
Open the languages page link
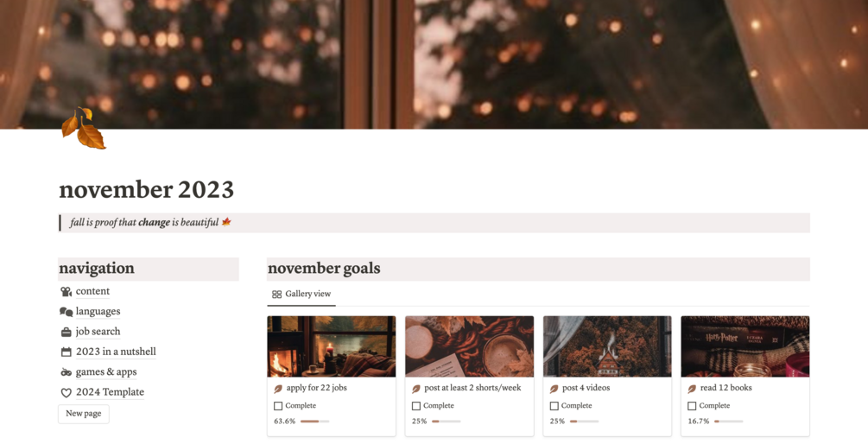point(98,312)
